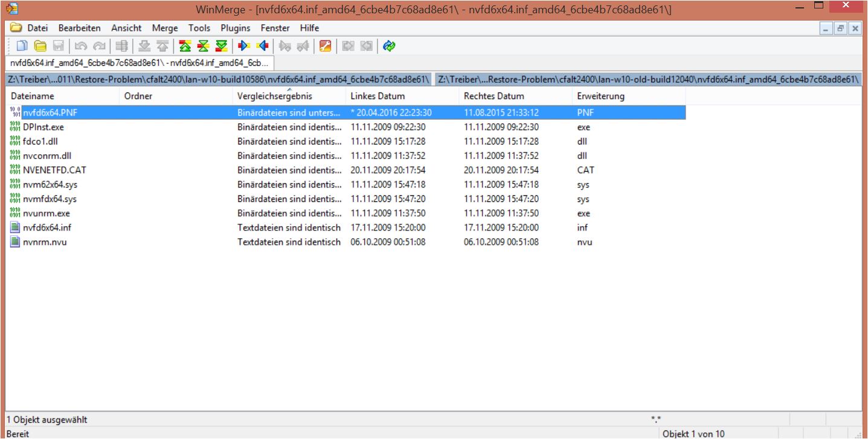This screenshot has width=868, height=439.
Task: Select the nvfd6x64.inf_amd64 comparison document tab
Action: 139,63
